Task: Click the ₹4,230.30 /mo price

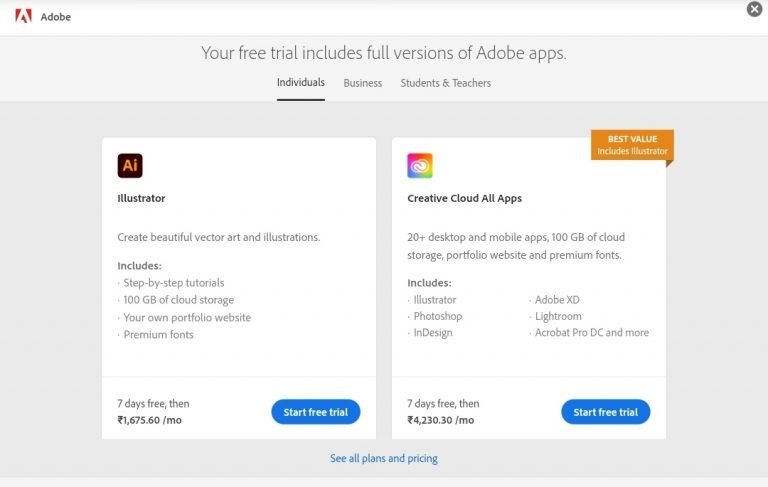Action: click(441, 420)
